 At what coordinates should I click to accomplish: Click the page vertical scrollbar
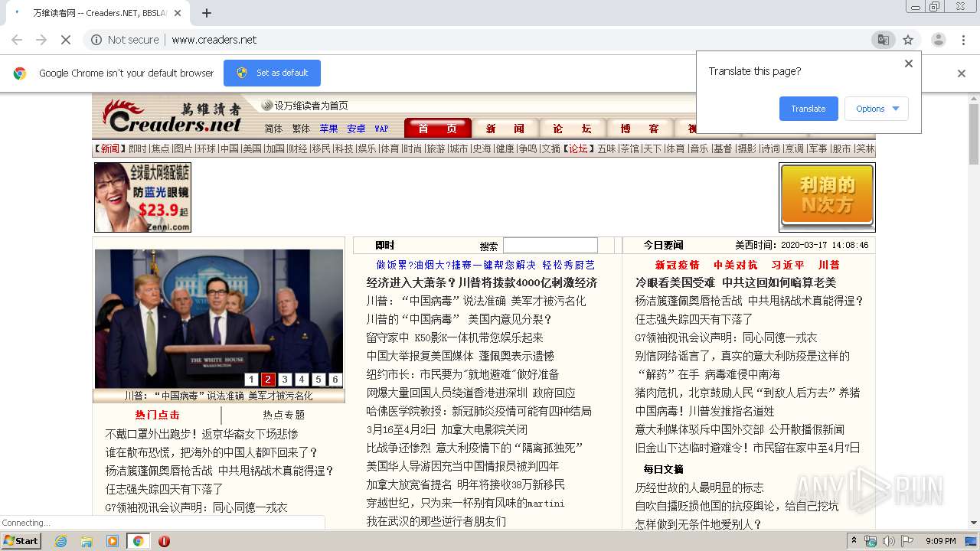(x=973, y=134)
